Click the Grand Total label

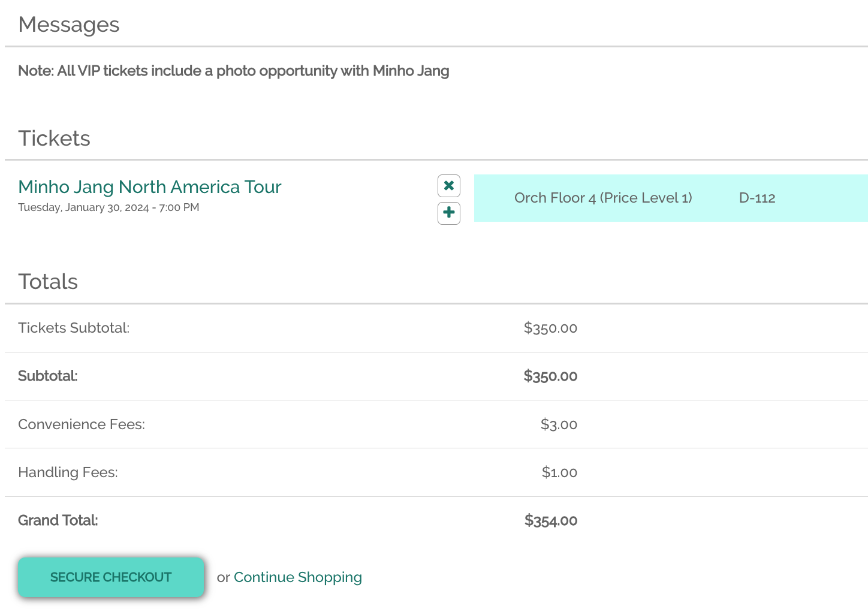58,520
